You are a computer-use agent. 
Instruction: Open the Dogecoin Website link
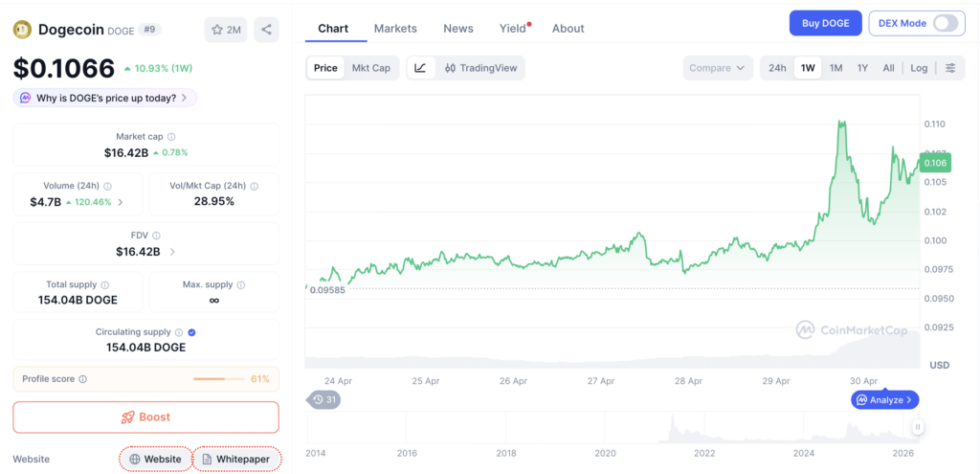point(155,459)
